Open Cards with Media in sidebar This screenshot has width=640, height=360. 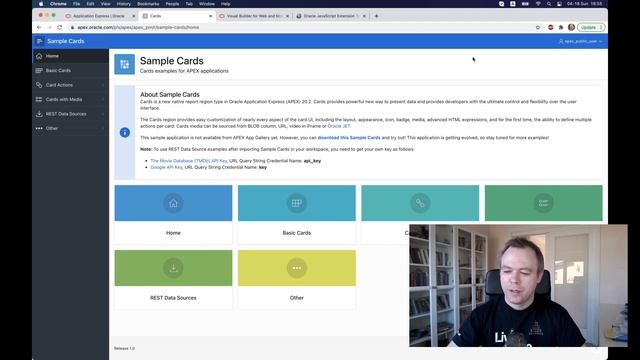click(71, 100)
